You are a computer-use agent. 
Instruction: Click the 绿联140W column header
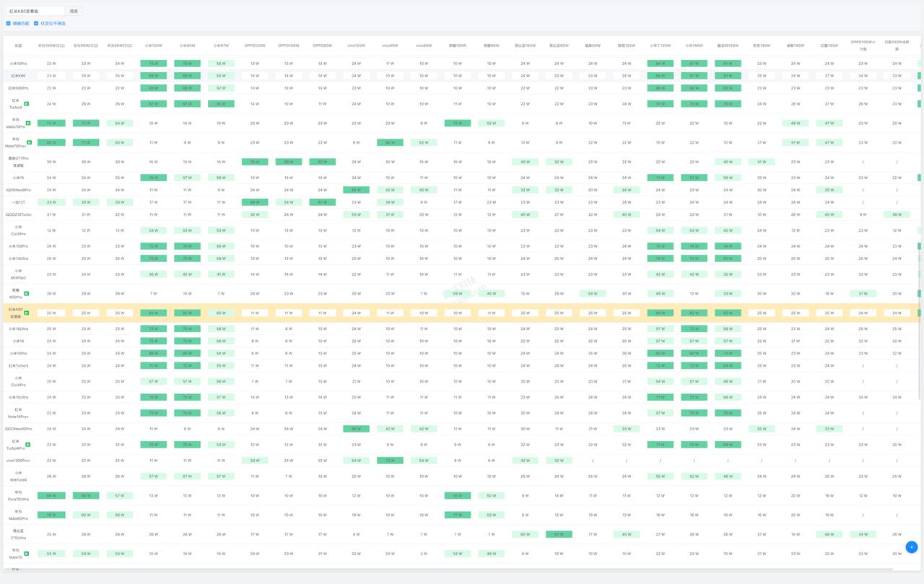(x=796, y=45)
